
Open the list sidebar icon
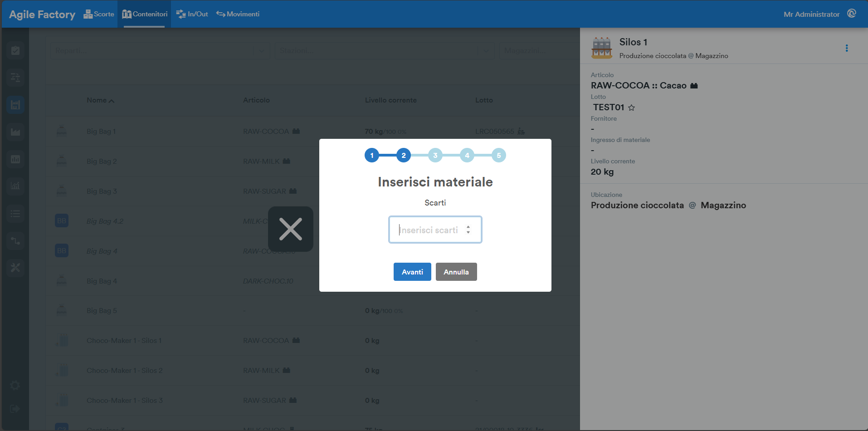pyautogui.click(x=15, y=213)
